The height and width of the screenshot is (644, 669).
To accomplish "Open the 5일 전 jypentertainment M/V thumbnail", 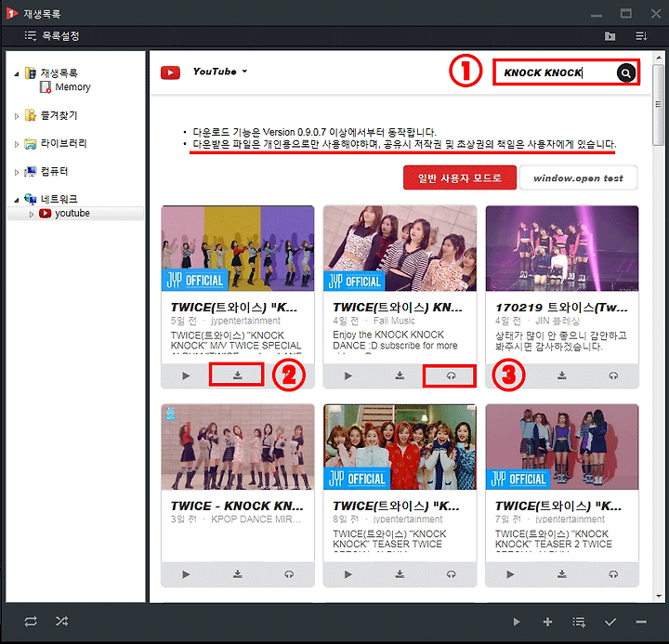I will tap(238, 248).
